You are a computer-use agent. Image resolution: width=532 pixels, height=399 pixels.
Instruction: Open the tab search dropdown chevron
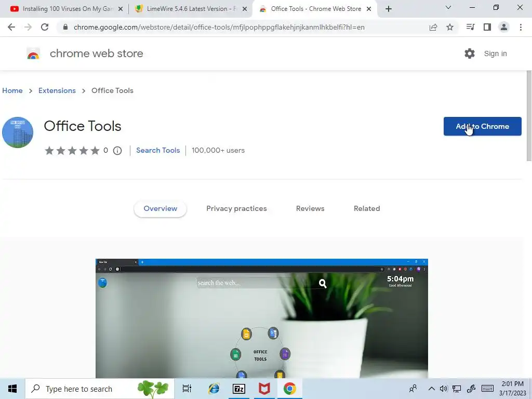tap(448, 7)
